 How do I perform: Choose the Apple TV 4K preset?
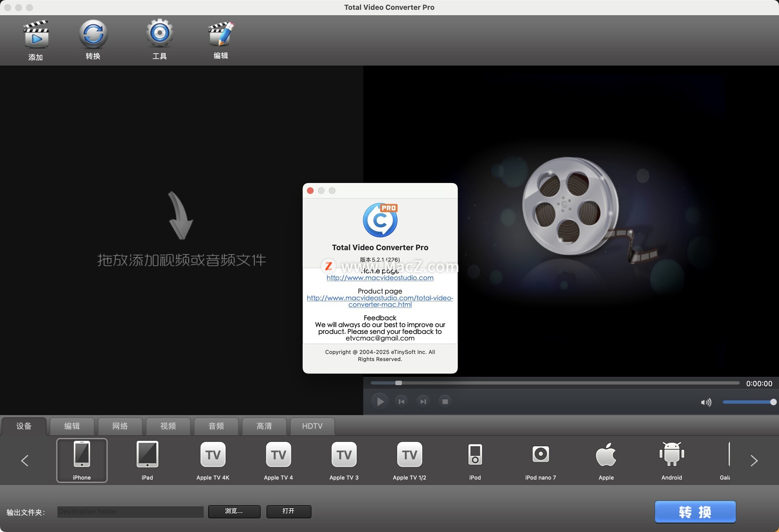pyautogui.click(x=213, y=460)
